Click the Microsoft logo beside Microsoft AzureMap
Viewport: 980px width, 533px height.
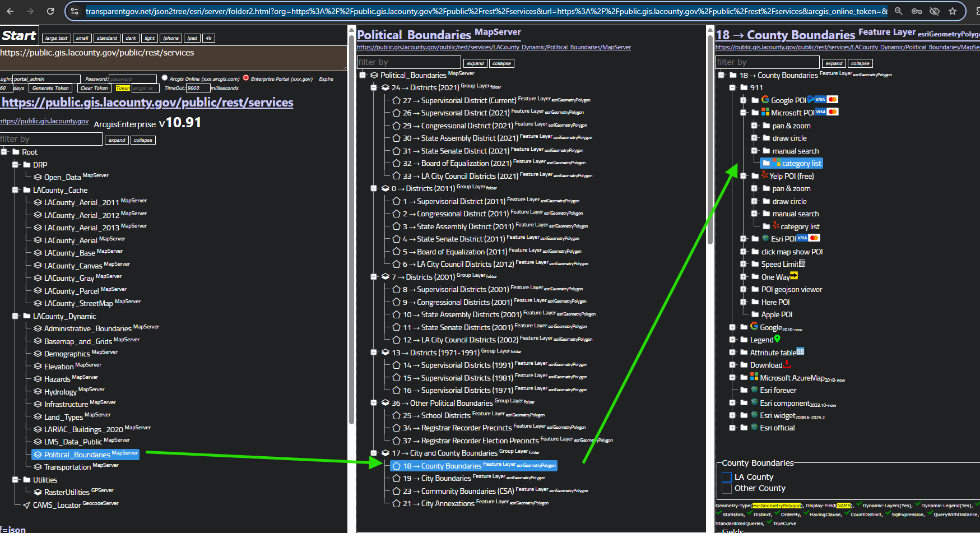point(754,377)
